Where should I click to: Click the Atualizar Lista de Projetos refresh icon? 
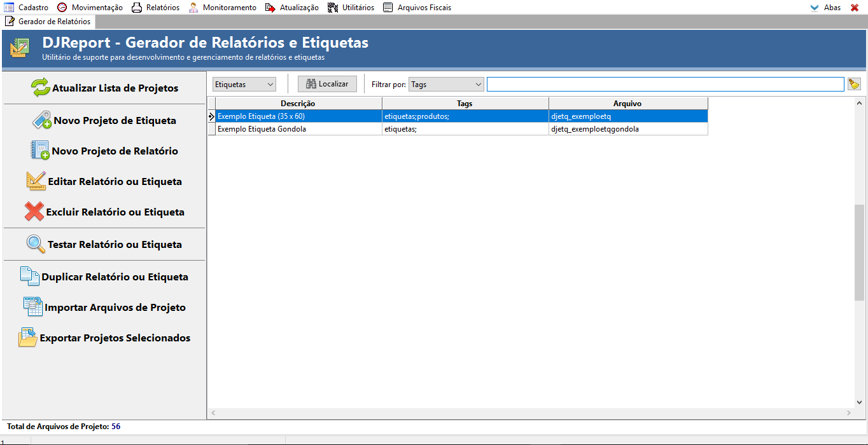[41, 88]
